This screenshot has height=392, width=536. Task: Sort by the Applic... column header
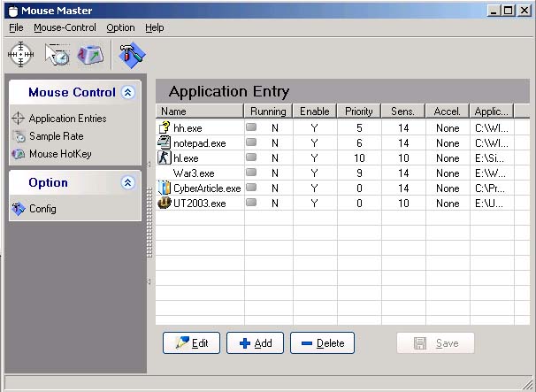[492, 111]
